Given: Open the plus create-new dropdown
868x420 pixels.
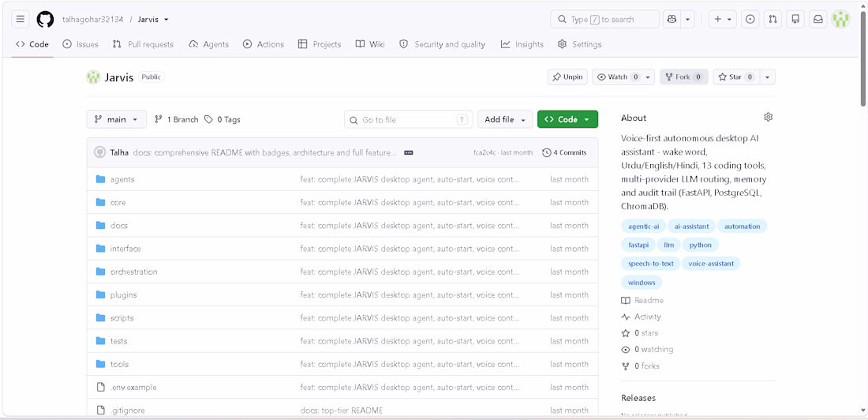Looking at the screenshot, I should click(x=722, y=20).
